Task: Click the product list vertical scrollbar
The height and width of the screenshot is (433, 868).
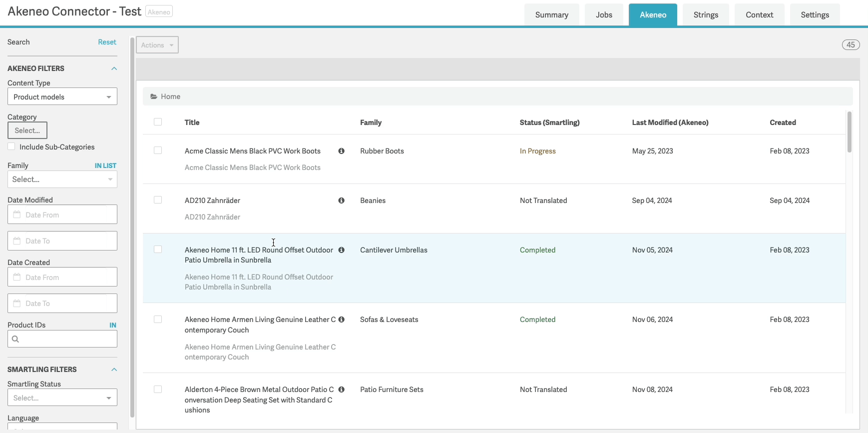Action: (x=850, y=132)
